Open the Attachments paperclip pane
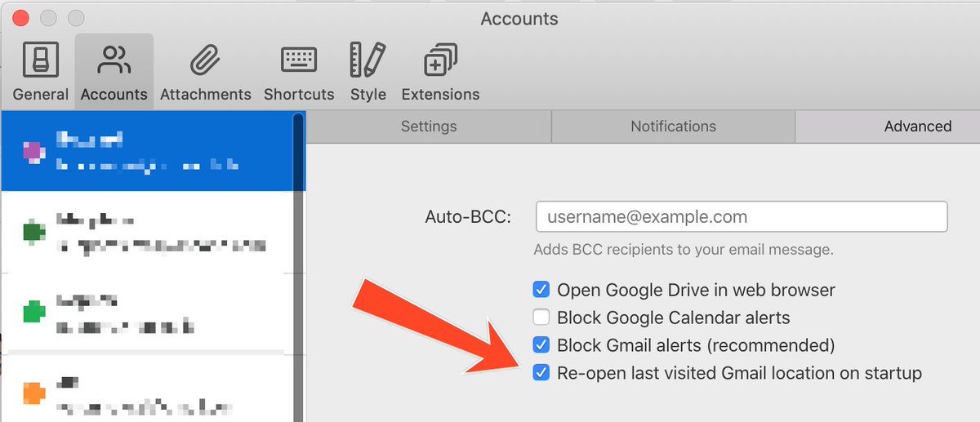This screenshot has height=422, width=980. [x=205, y=72]
